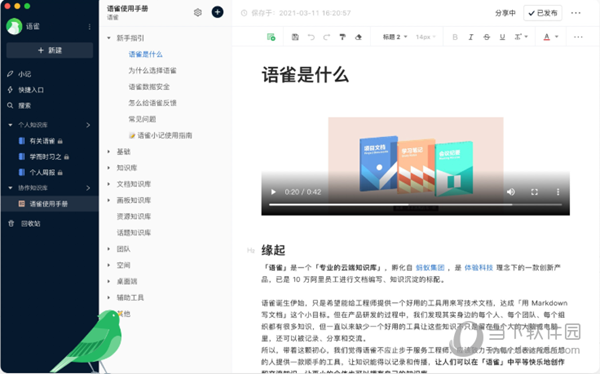This screenshot has height=374, width=600.
Task: Click the 已发布 button
Action: (543, 13)
